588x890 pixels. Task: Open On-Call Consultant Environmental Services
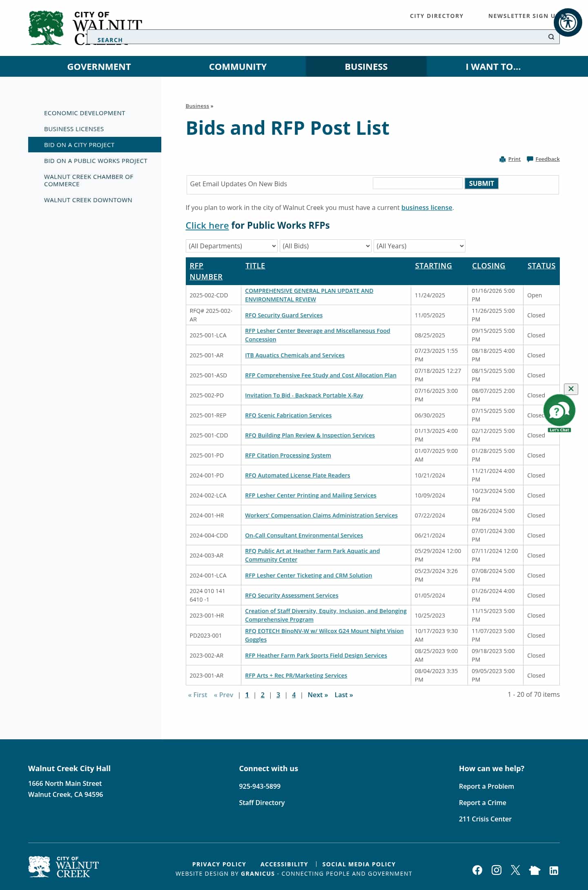coord(304,535)
